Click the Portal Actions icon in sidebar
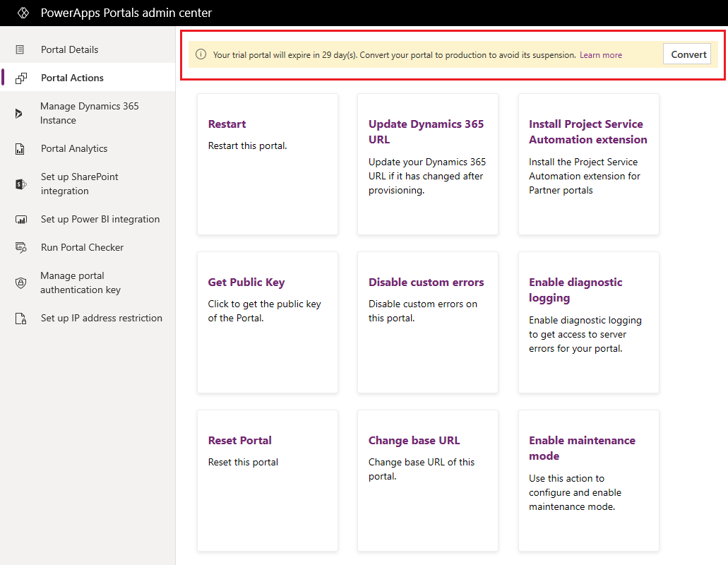728x565 pixels. [x=21, y=78]
